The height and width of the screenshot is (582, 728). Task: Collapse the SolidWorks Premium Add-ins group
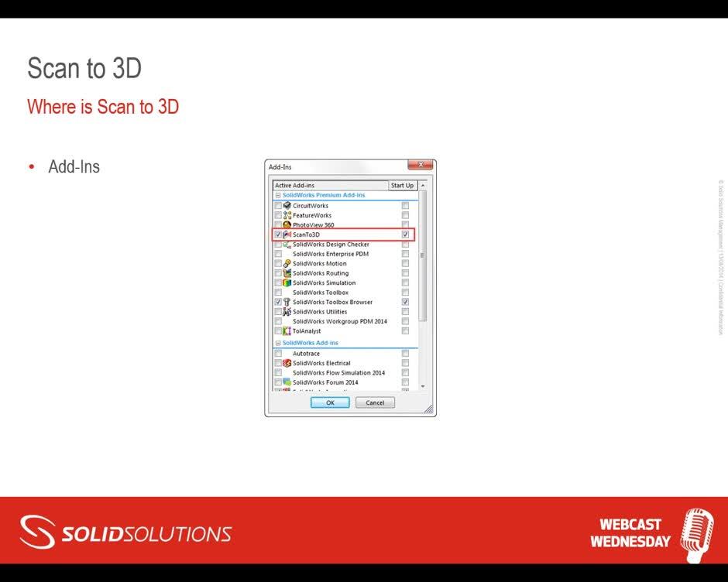pyautogui.click(x=276, y=193)
